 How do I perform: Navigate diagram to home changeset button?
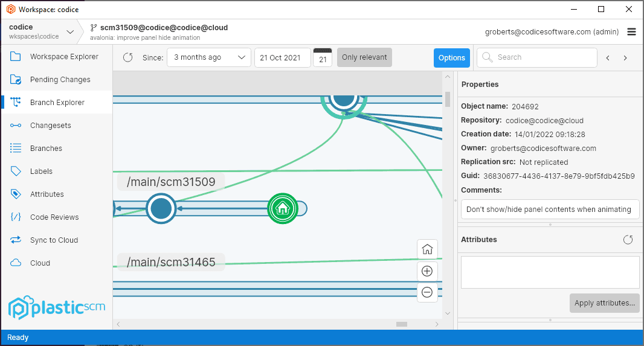pos(427,249)
